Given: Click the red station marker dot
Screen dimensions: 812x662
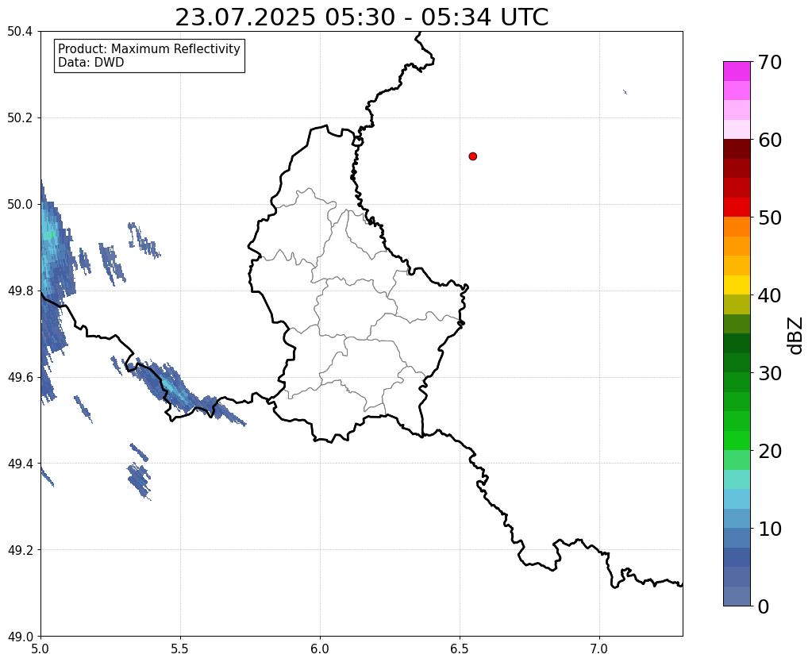Looking at the screenshot, I should pos(473,156).
